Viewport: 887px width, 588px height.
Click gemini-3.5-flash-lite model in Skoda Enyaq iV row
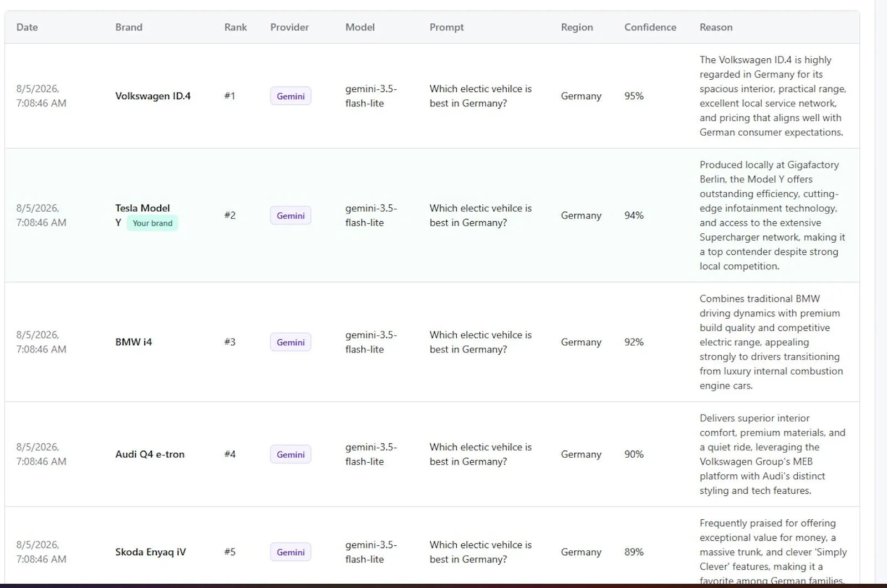pyautogui.click(x=371, y=552)
